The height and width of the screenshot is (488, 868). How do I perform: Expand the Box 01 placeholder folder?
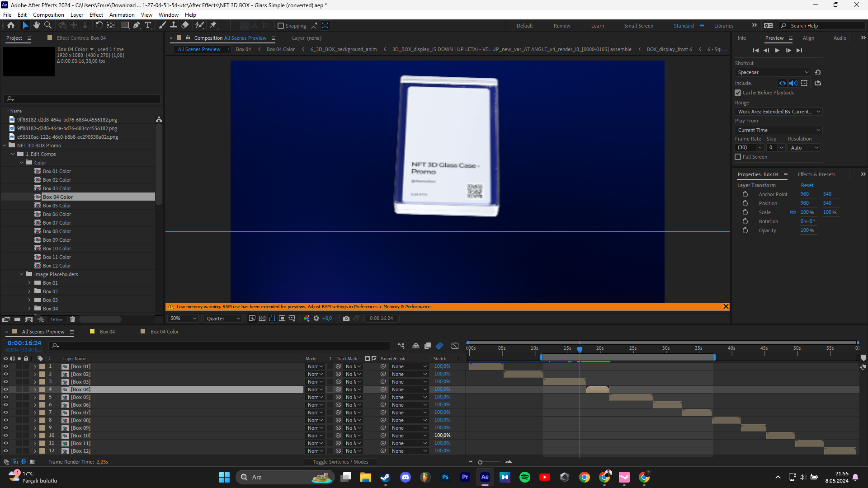[29, 283]
